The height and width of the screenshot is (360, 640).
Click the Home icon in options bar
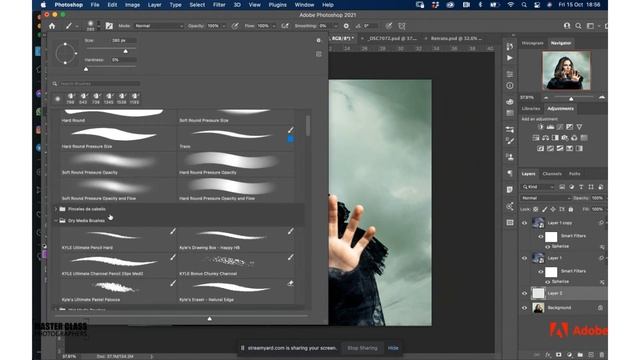pos(52,26)
